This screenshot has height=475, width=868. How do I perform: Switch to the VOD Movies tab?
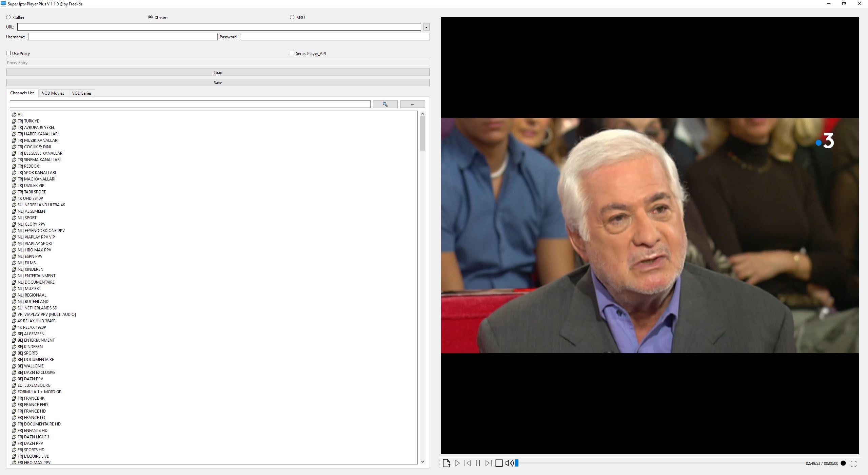pos(53,93)
